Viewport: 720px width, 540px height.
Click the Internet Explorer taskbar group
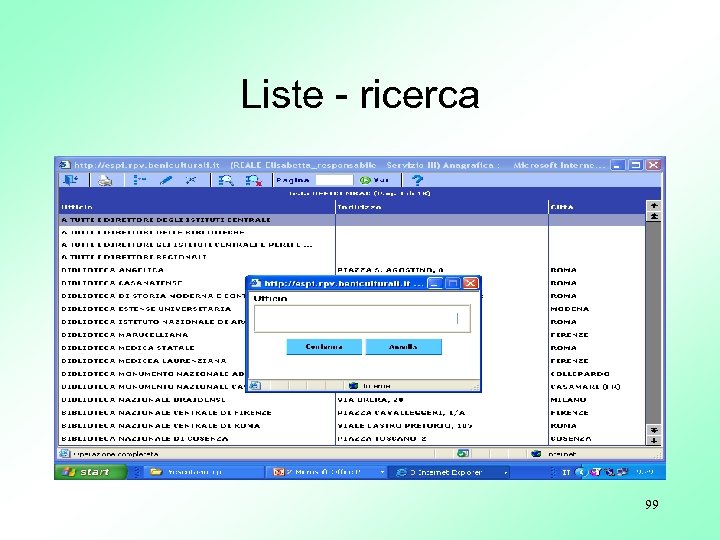[451, 472]
